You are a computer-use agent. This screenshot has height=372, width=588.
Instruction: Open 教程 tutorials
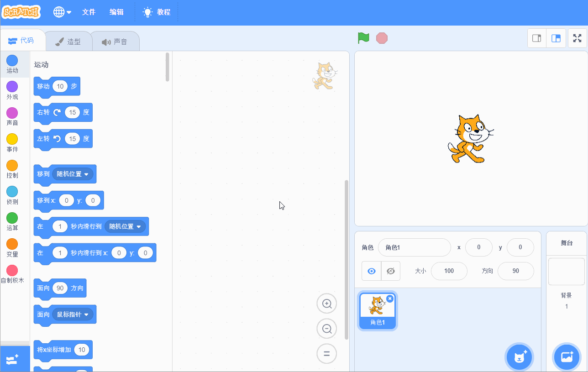click(x=157, y=12)
